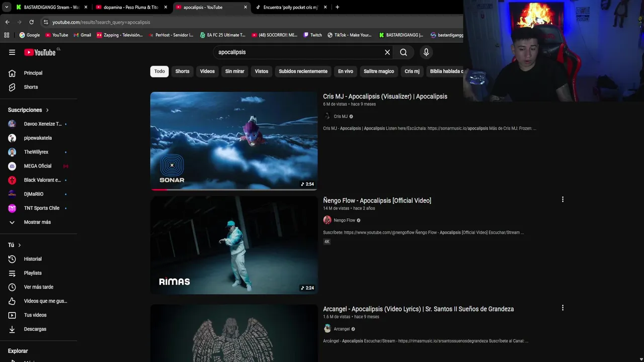The width and height of the screenshot is (644, 362).
Task: Open Cris MJ channel avatar
Action: [327, 116]
